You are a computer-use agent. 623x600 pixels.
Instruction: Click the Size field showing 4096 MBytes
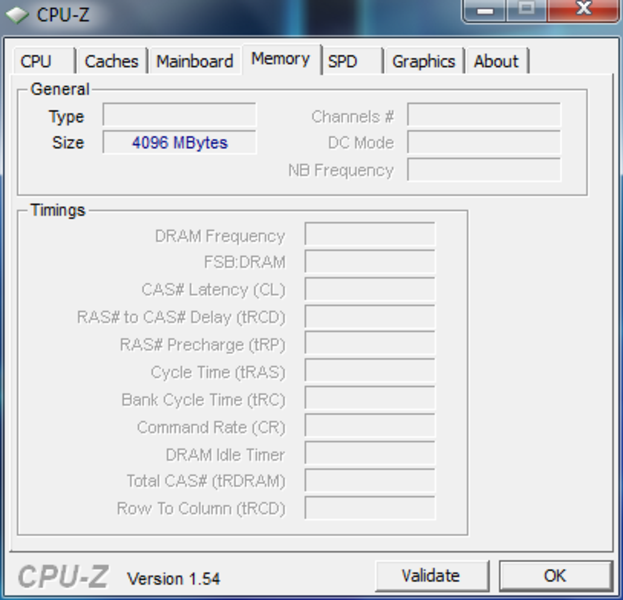pos(179,142)
